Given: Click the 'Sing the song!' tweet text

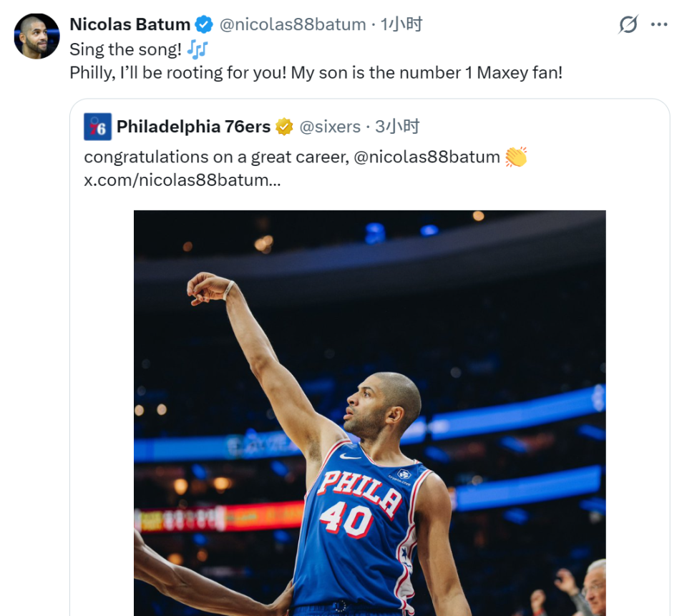Looking at the screenshot, I should click(x=125, y=49).
